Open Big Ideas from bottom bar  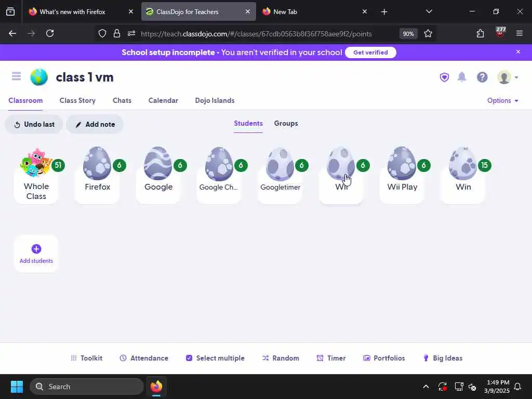[x=443, y=358]
